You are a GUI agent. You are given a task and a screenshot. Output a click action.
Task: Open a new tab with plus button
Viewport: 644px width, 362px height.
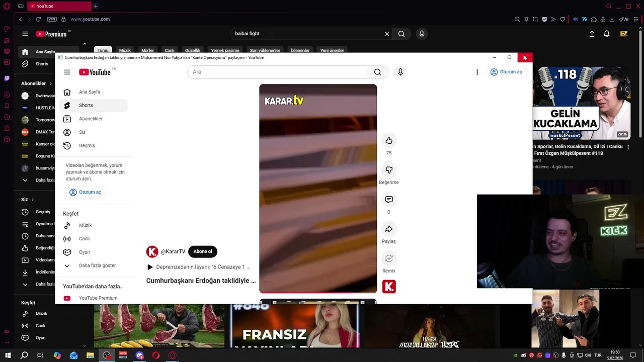(x=96, y=6)
